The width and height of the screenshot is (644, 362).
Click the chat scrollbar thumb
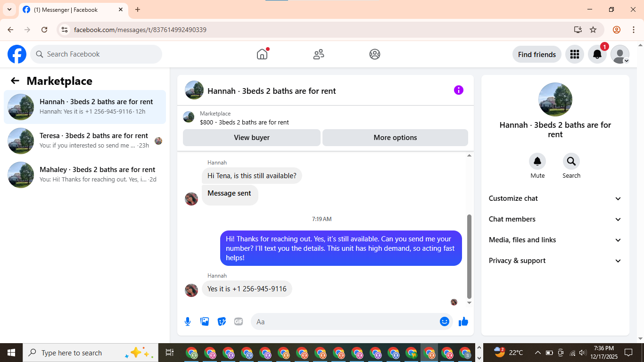pos(469,256)
